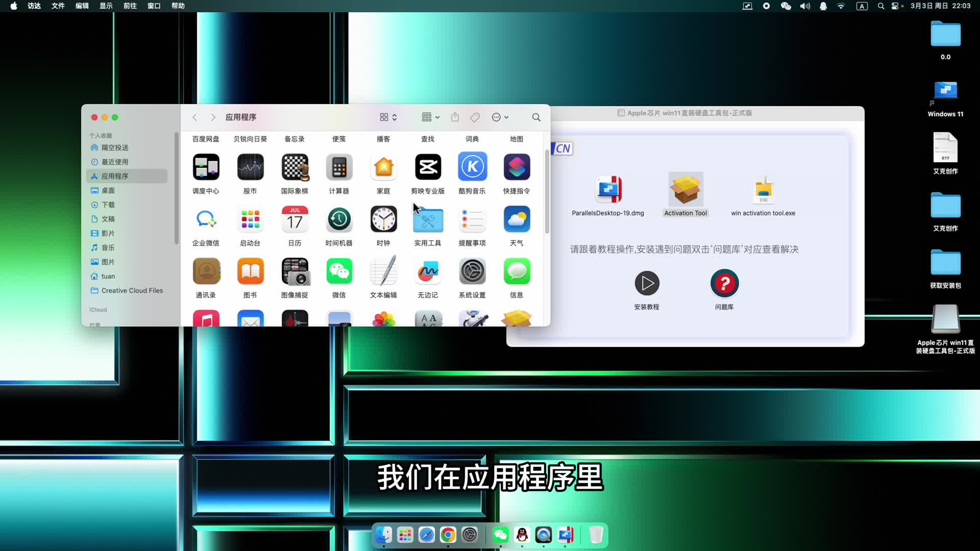Image resolution: width=980 pixels, height=551 pixels.
Task: Open the 前往 menu in menu bar
Action: pos(130,6)
